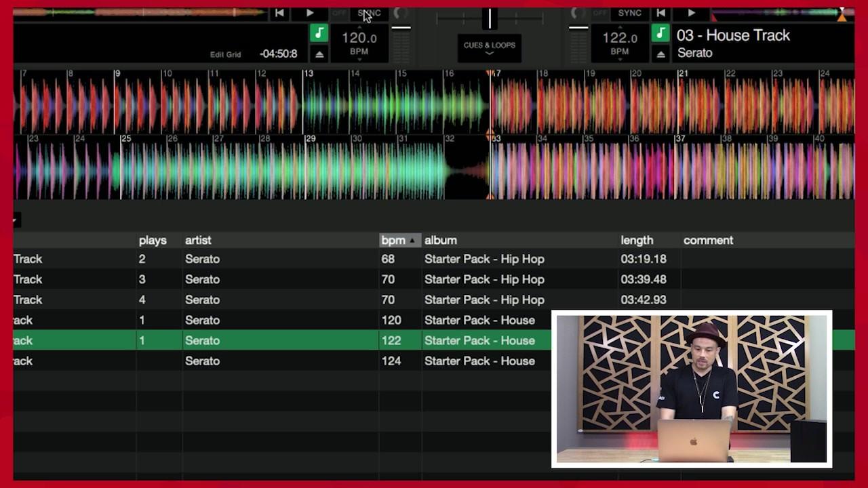Select Starter Pack - Hip Hop album in 68 bpm row
Image resolution: width=868 pixels, height=488 pixels.
(x=484, y=259)
